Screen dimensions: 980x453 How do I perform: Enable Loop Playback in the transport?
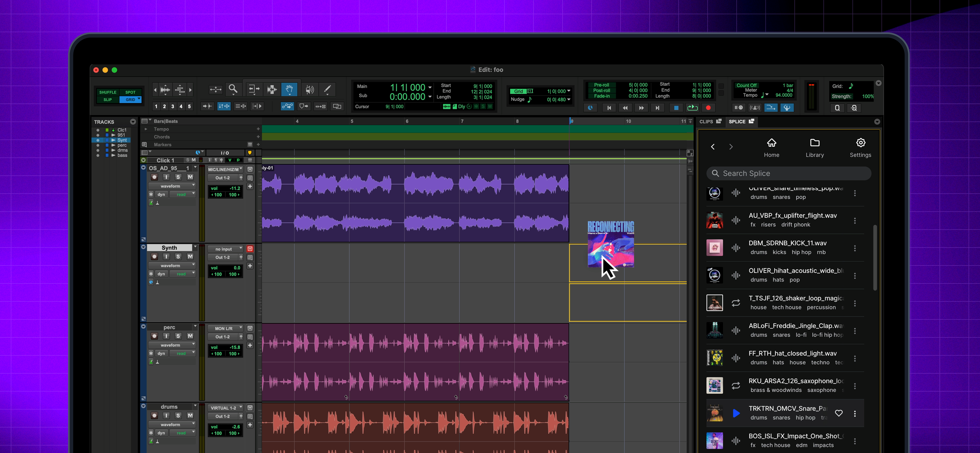click(x=692, y=108)
